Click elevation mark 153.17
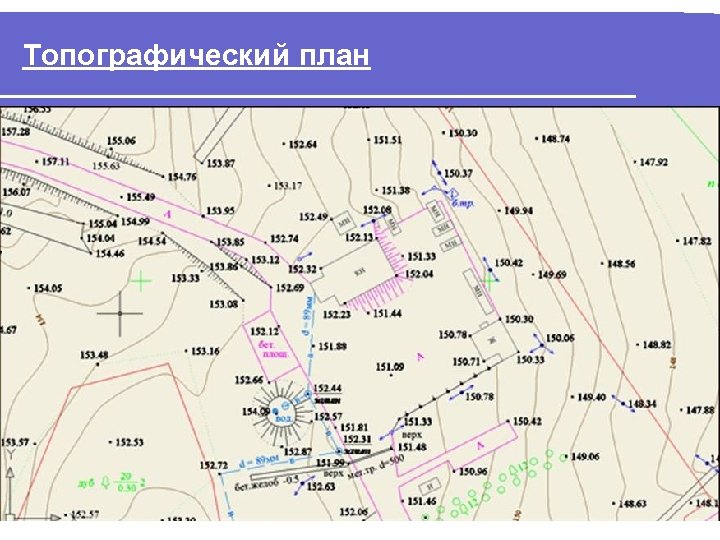The height and width of the screenshot is (540, 720). tap(287, 186)
